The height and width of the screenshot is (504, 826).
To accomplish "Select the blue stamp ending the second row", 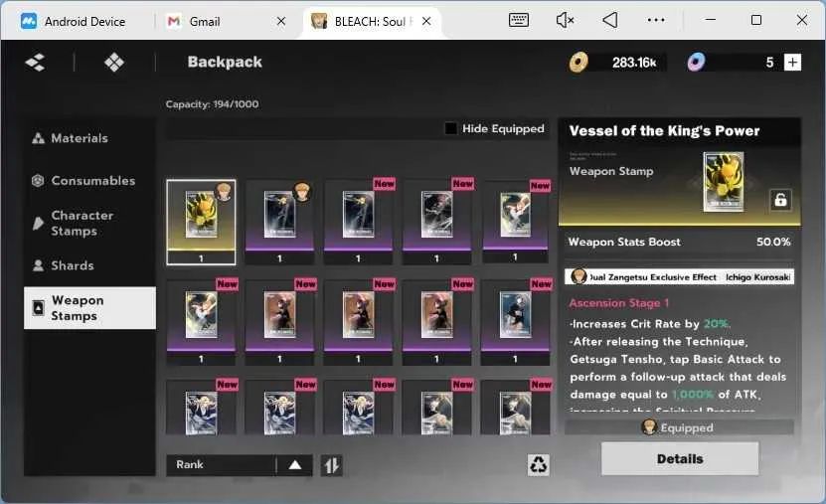I will coord(515,322).
